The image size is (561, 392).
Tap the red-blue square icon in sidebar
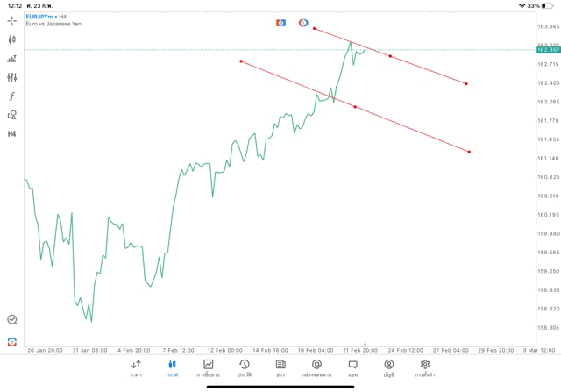(12, 341)
